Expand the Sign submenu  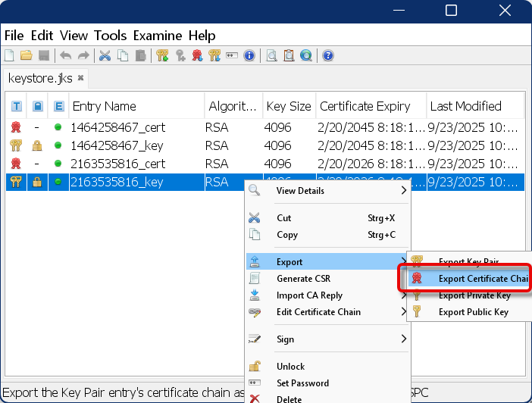tap(326, 339)
